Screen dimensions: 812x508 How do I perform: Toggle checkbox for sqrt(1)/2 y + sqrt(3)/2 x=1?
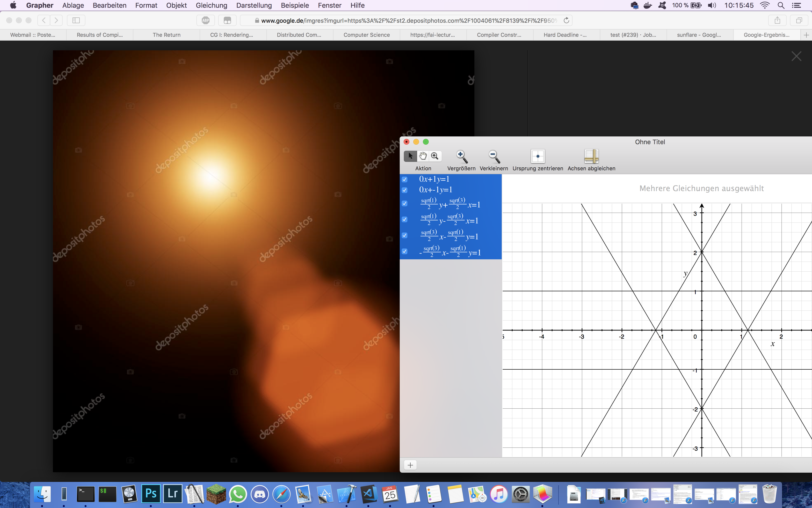[x=405, y=204]
